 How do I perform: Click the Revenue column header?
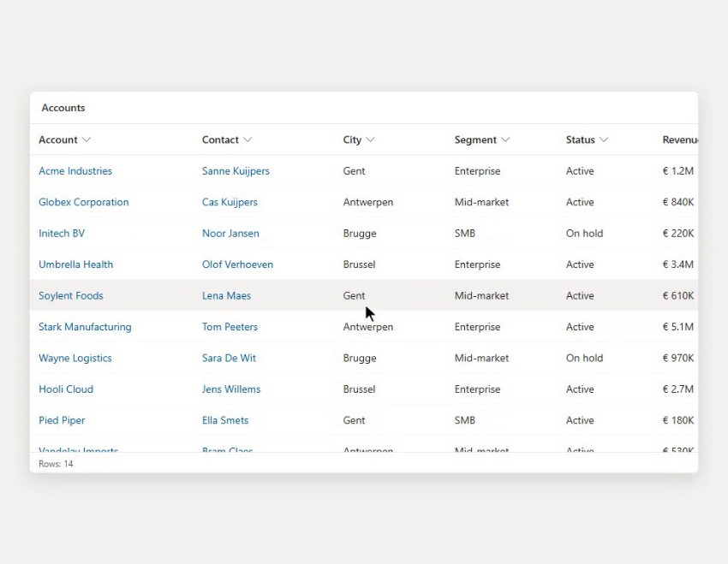pos(680,140)
